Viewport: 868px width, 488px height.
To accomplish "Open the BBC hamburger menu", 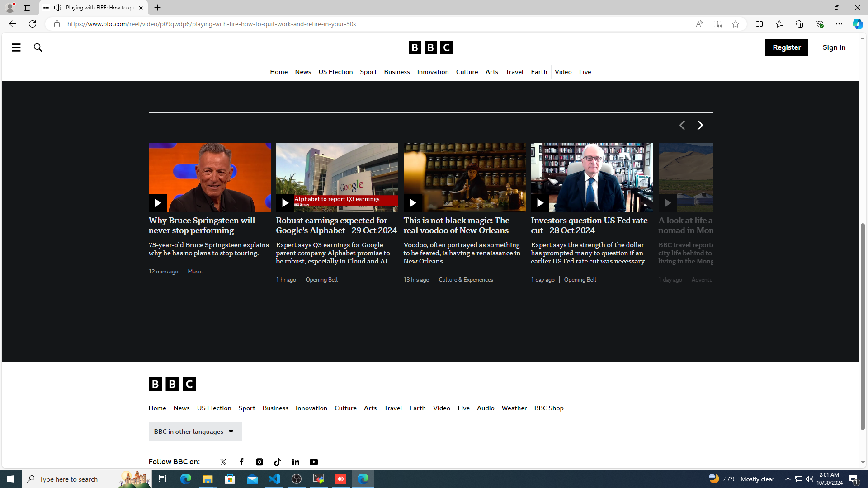I will pos(16,47).
